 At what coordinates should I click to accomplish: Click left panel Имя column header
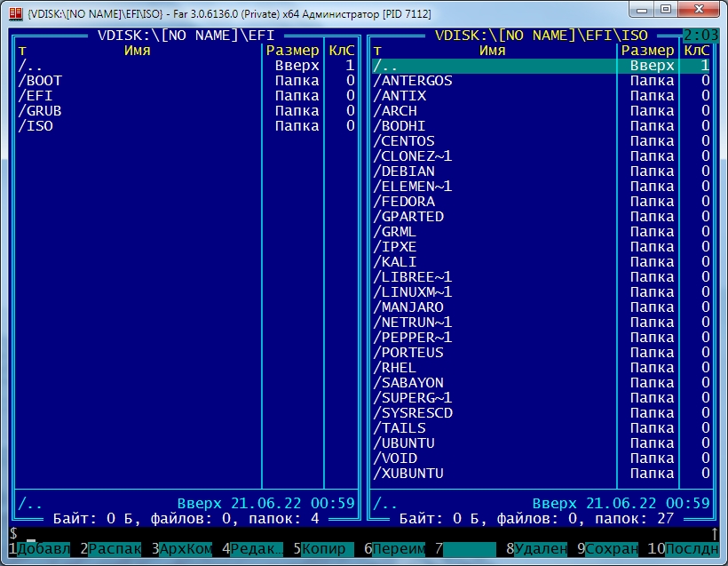(x=138, y=50)
